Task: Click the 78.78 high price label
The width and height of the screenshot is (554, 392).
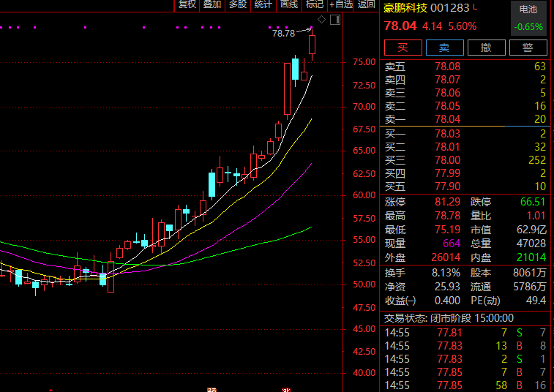Action: [283, 34]
